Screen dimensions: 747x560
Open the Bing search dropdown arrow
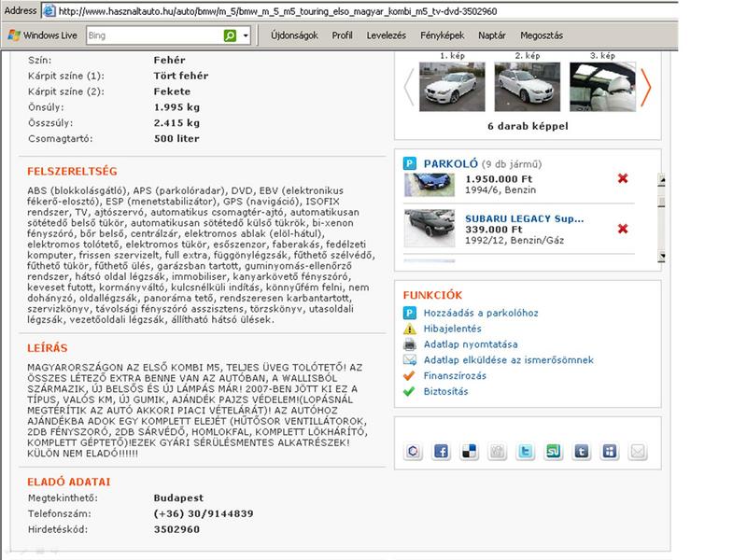(246, 35)
